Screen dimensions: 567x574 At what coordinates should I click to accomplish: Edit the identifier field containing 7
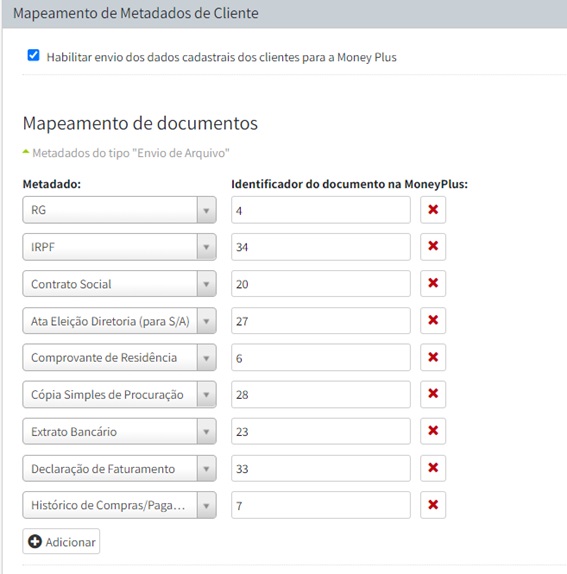click(321, 505)
